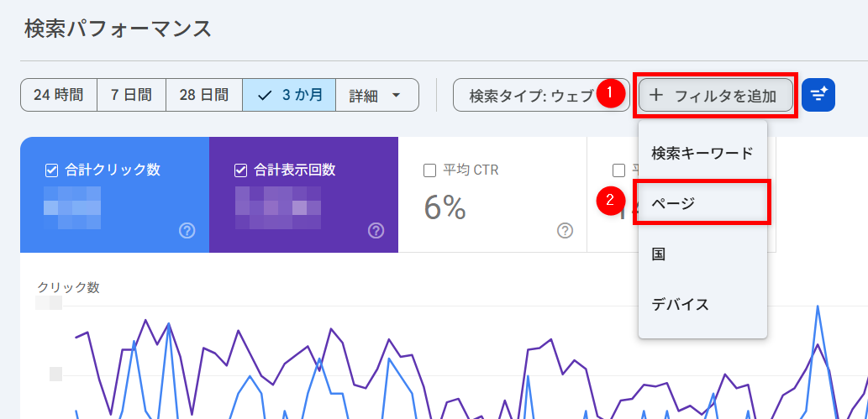Click the tallest blue peak in the chart
868x419 pixels.
pos(817,307)
